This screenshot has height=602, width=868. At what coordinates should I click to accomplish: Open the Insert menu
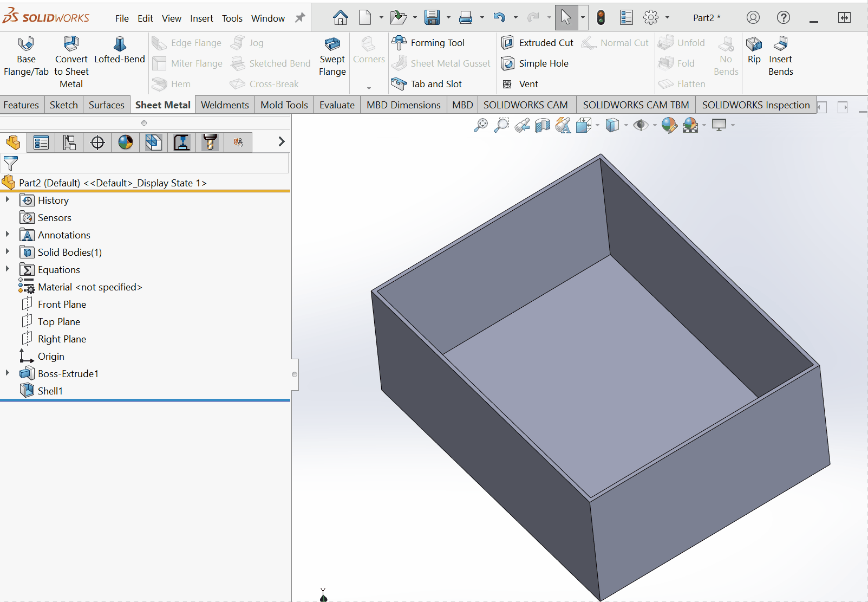pos(201,18)
